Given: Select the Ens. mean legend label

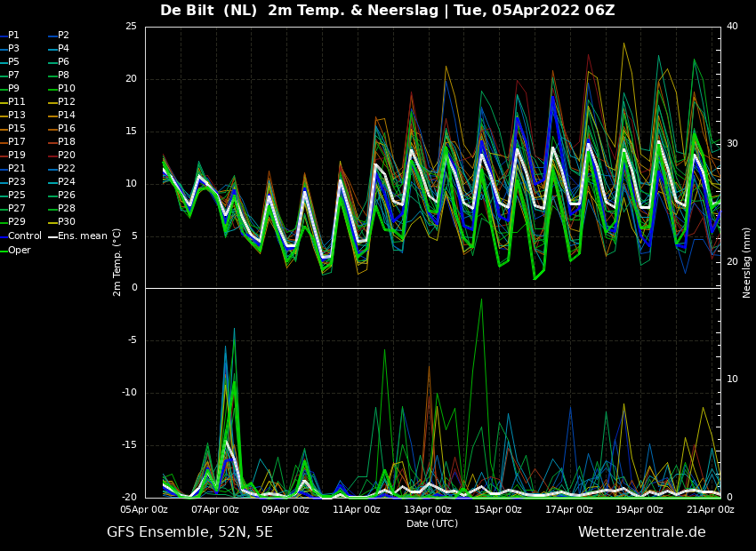Looking at the screenshot, I should pyautogui.click(x=77, y=236).
